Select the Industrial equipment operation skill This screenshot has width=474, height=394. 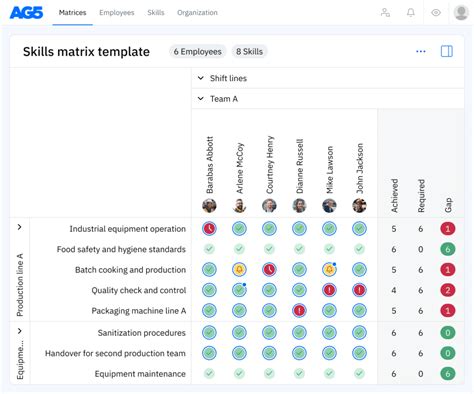click(x=128, y=229)
